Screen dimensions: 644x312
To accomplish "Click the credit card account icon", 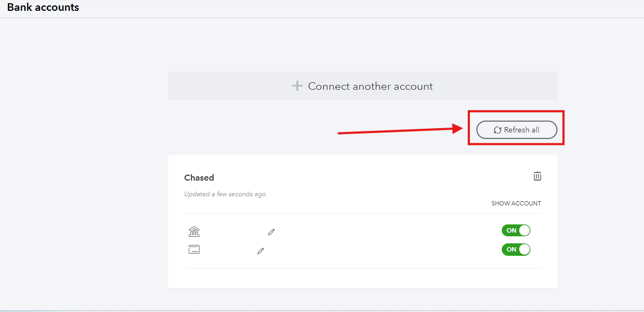I will pyautogui.click(x=194, y=249).
